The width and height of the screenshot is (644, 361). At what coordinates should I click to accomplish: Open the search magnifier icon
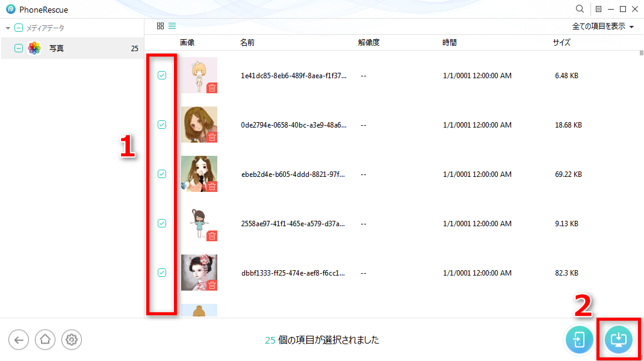580,8
